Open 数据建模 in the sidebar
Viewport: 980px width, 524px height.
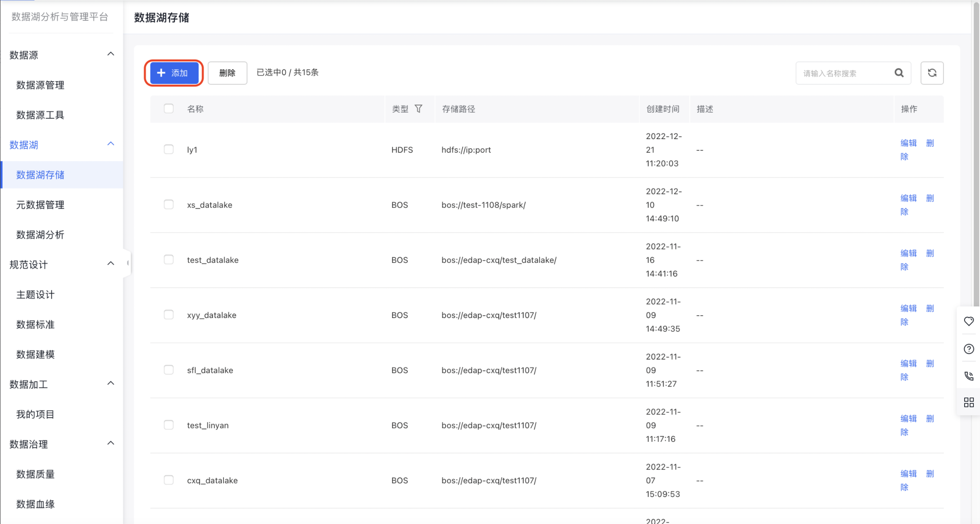pyautogui.click(x=35, y=355)
